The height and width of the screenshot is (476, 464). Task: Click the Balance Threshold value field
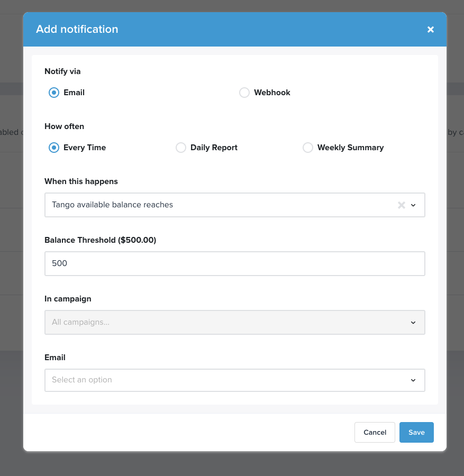(234, 263)
